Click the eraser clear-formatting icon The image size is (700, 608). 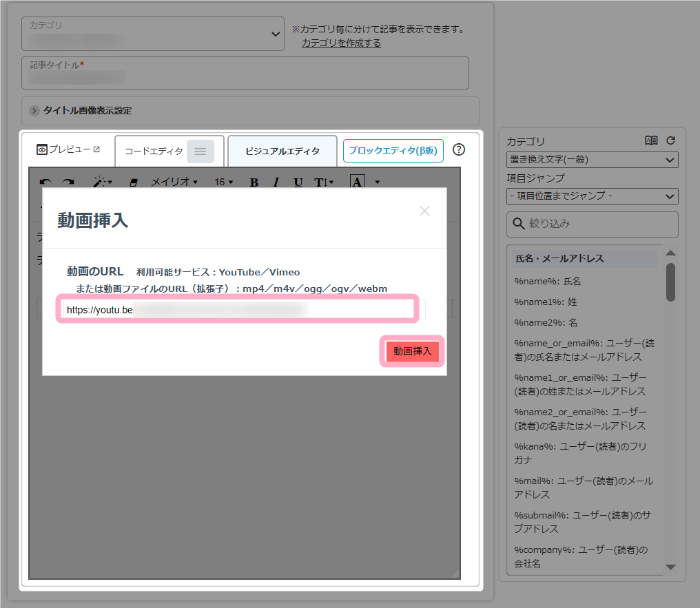pyautogui.click(x=134, y=182)
